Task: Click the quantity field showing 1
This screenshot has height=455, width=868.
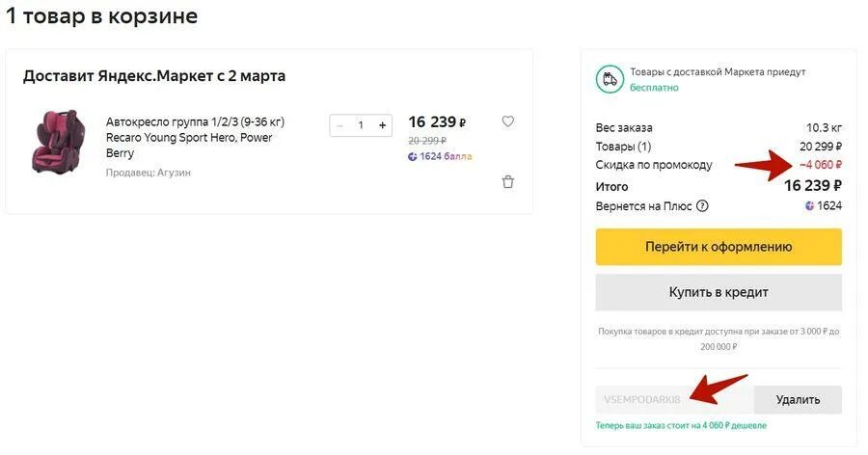Action: pyautogui.click(x=361, y=125)
